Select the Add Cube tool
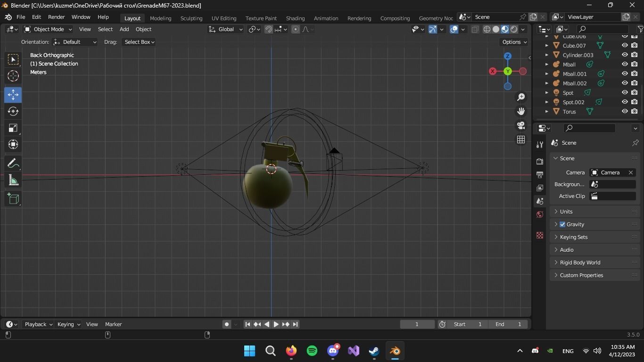 pyautogui.click(x=13, y=199)
